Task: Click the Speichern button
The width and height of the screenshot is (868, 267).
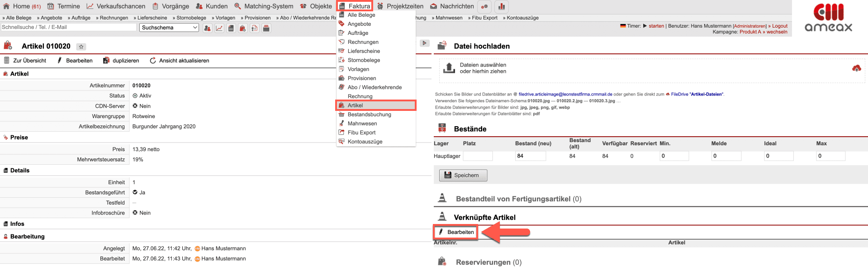Action: coord(463,175)
